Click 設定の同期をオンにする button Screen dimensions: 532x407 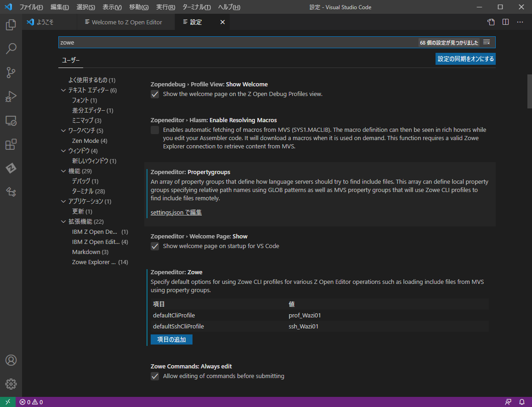click(x=465, y=59)
